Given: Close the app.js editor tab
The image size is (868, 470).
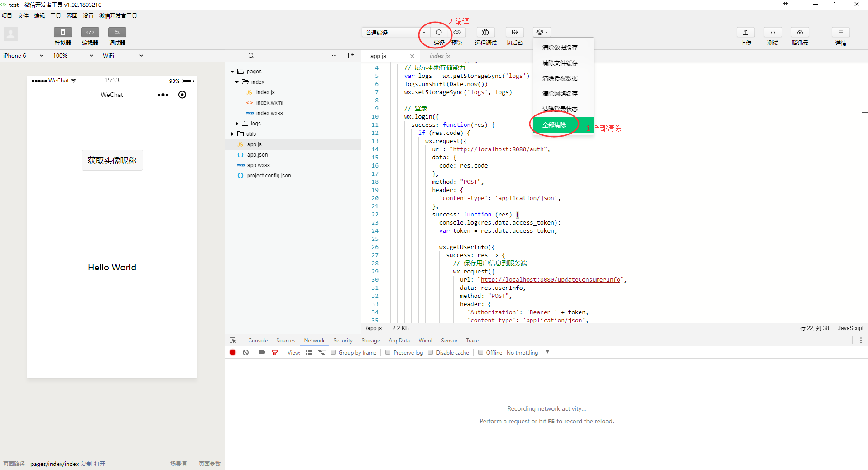Looking at the screenshot, I should (412, 56).
